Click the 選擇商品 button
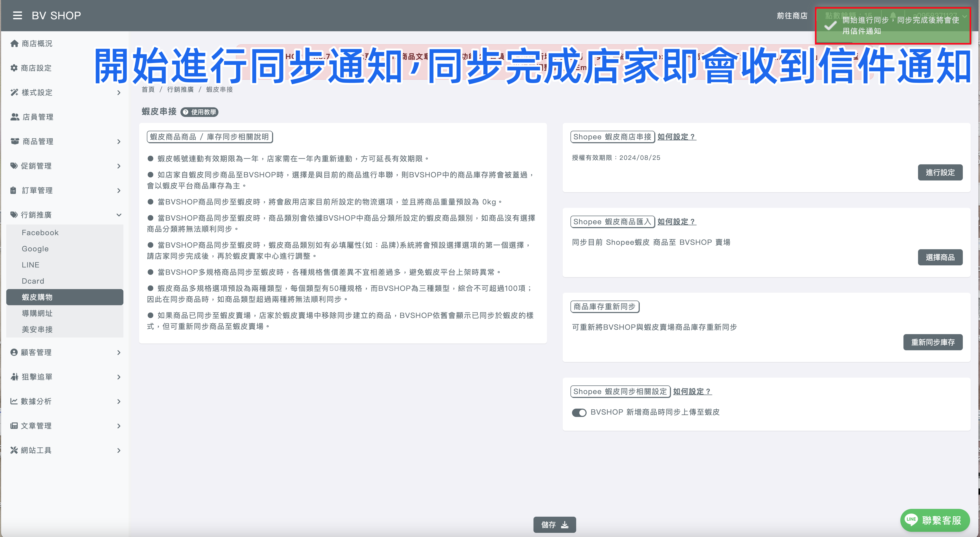The image size is (980, 537). coord(940,257)
